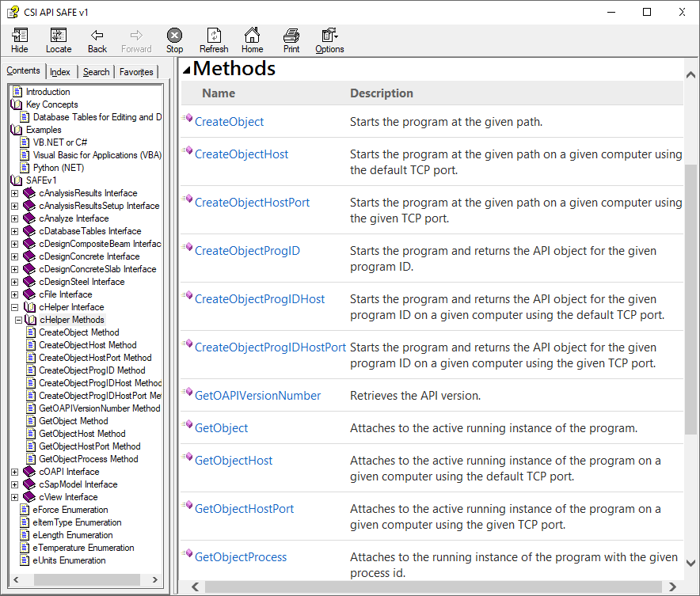Expand the cSapModel Interface node

(x=15, y=484)
